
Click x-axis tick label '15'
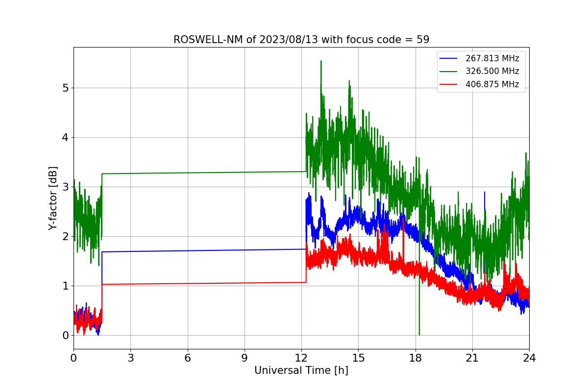pos(358,358)
